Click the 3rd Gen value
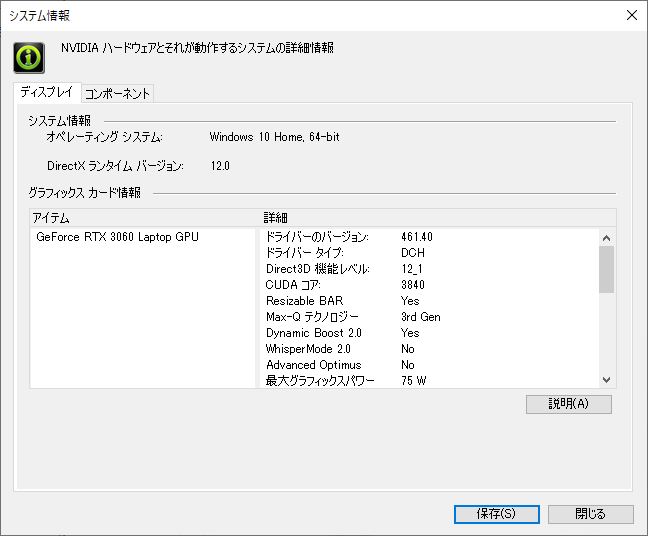648x536 pixels. click(421, 317)
